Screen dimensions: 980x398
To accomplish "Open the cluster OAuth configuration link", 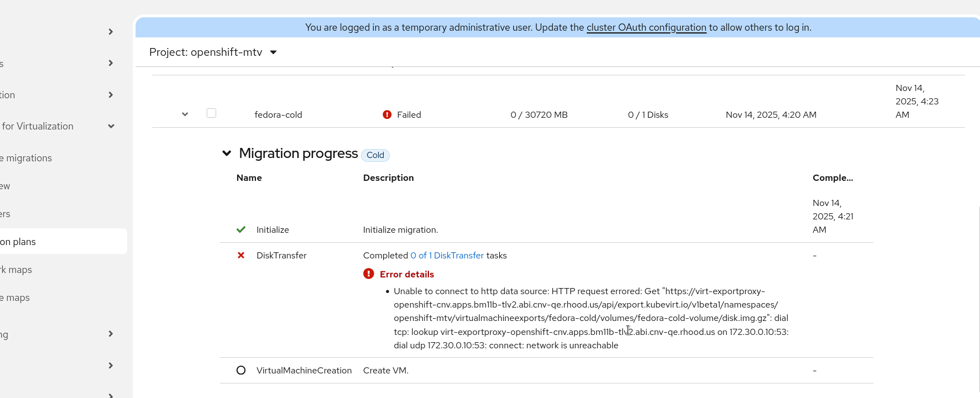I will pos(646,27).
